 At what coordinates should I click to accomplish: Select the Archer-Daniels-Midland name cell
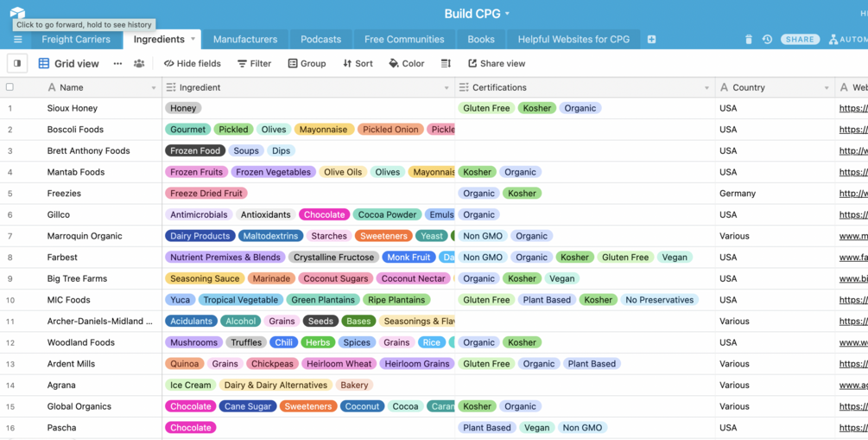click(x=99, y=322)
